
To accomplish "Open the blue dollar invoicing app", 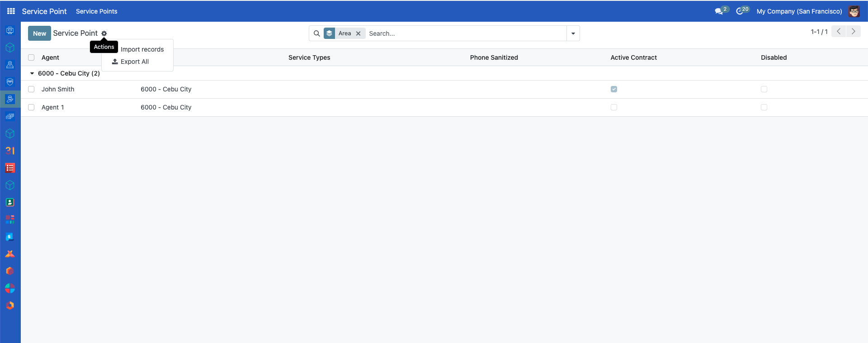I will click(x=10, y=237).
